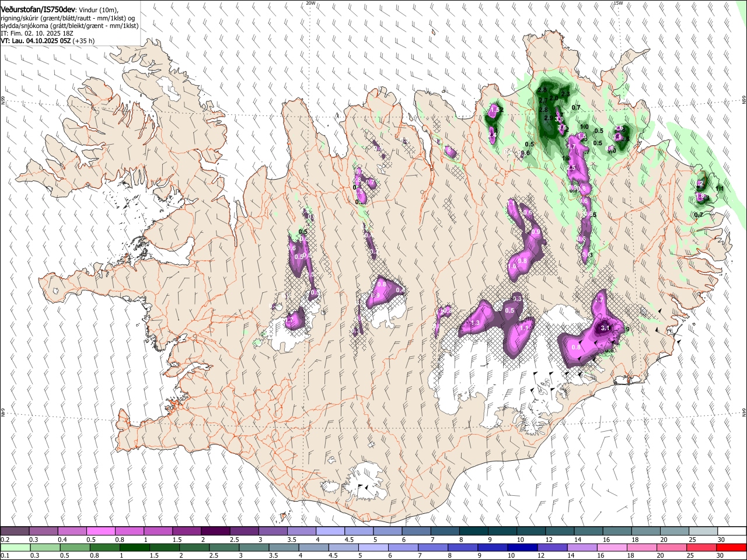
Task: Click the 'slydda/snjókoma (grátt/bleikt/grænt' description line
Action: pyautogui.click(x=69, y=26)
